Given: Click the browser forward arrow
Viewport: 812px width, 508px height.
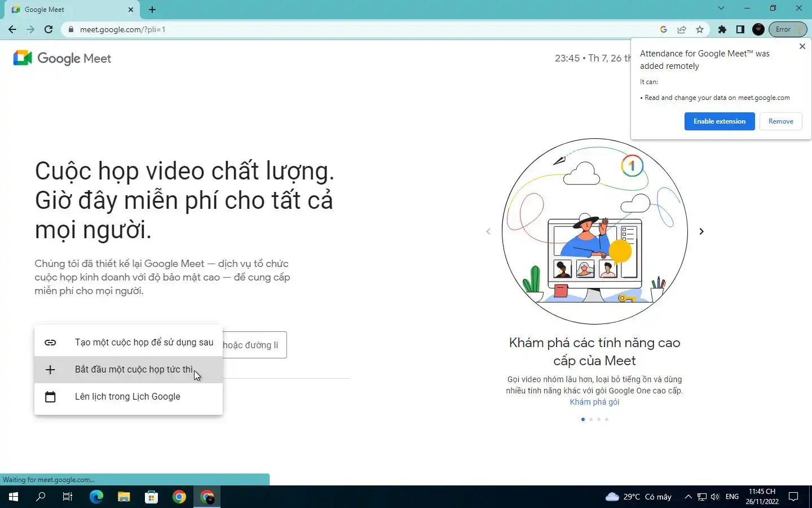Looking at the screenshot, I should pos(30,29).
